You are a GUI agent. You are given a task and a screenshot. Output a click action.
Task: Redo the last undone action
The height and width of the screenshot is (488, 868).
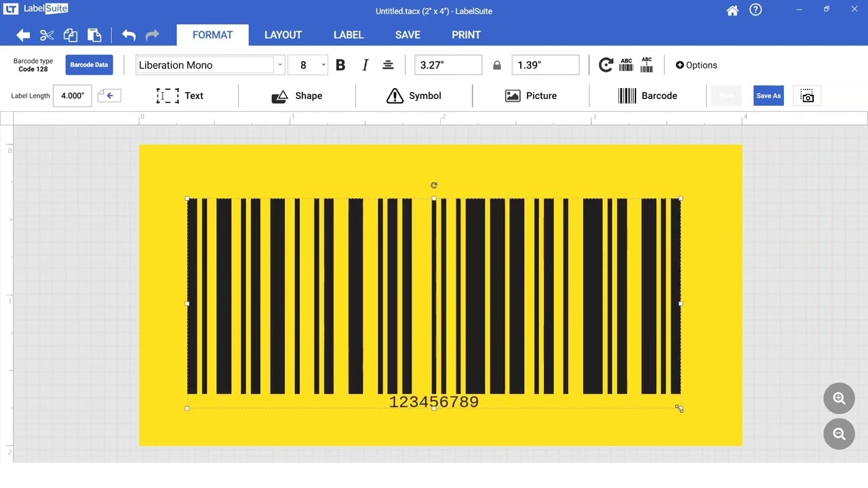[153, 35]
